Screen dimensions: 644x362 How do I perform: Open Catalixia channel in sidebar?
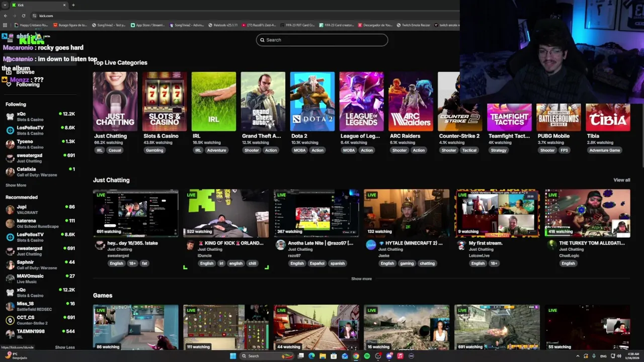pos(40,172)
